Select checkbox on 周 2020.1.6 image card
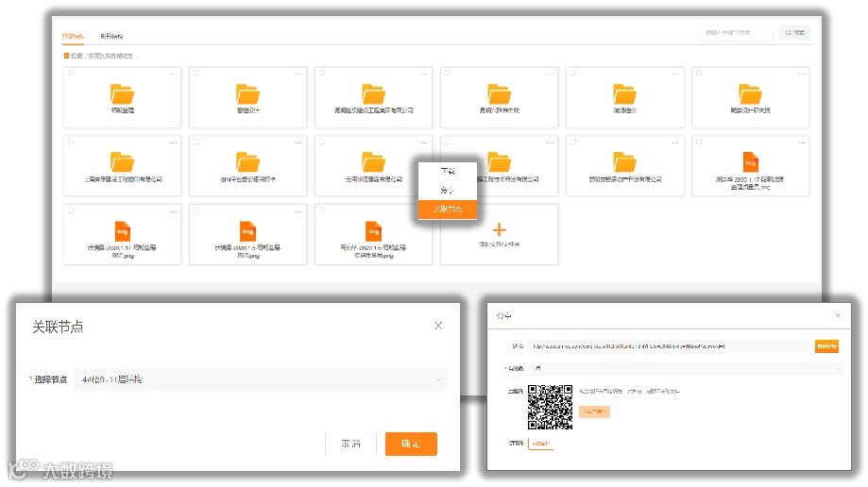 tap(322, 210)
